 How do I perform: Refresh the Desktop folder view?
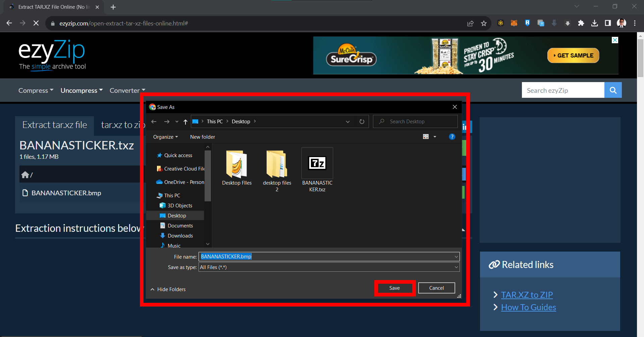click(x=362, y=121)
